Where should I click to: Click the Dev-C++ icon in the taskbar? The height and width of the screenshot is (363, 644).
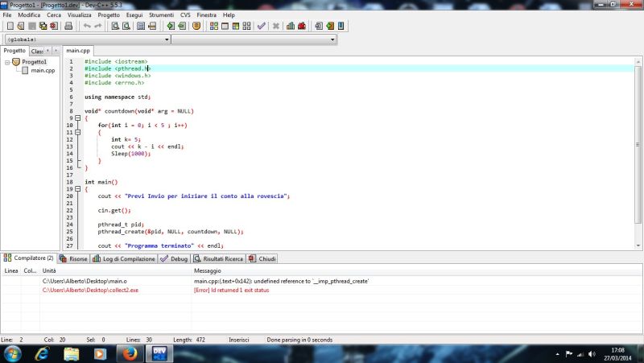click(x=159, y=353)
